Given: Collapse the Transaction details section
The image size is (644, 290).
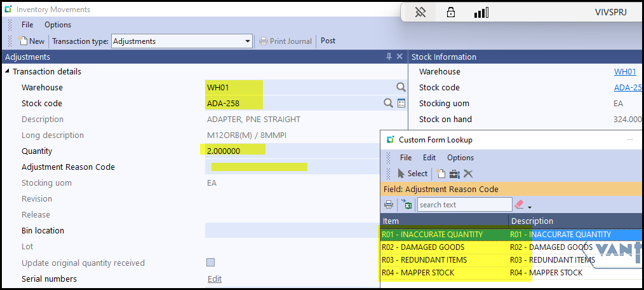Looking at the screenshot, I should pyautogui.click(x=8, y=72).
